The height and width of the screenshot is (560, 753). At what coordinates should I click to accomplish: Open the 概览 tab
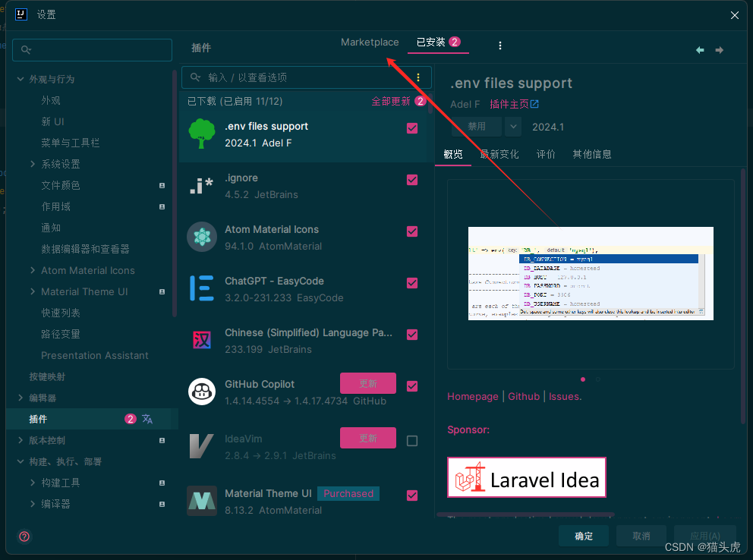pos(453,154)
